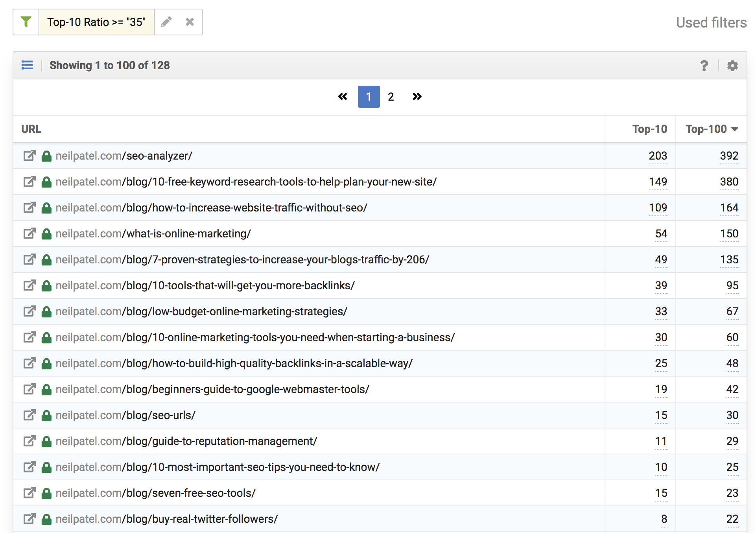Viewport: 756px width, 533px height.
Task: Click Top-100 value 380
Action: [x=729, y=182]
